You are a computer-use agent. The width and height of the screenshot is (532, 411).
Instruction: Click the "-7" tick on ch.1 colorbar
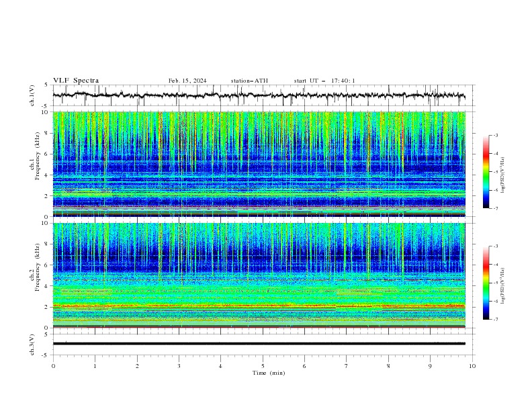tap(495, 208)
